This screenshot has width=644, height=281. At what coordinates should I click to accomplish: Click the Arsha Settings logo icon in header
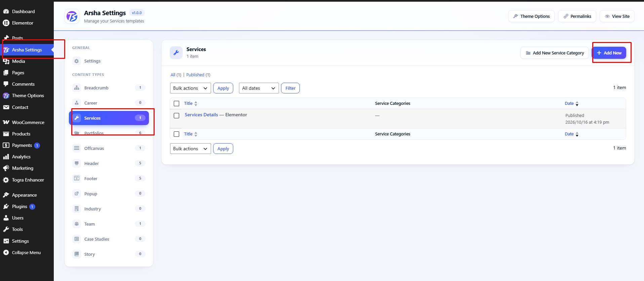pos(72,16)
